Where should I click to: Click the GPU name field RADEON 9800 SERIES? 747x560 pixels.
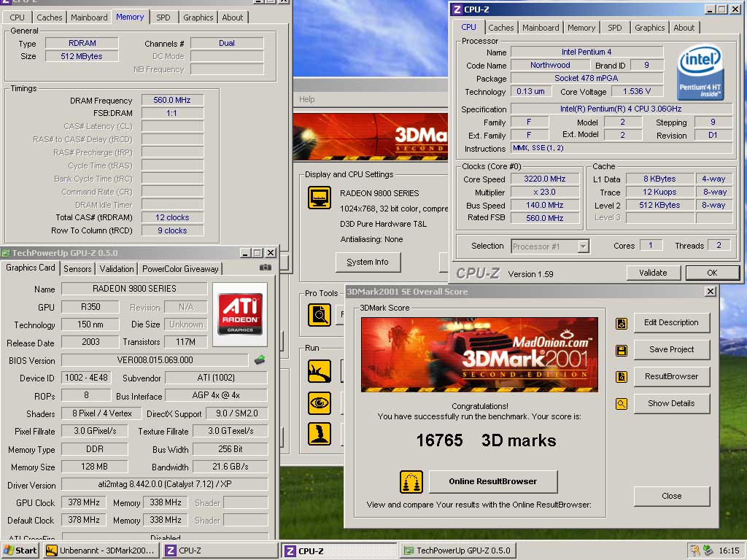pos(134,289)
